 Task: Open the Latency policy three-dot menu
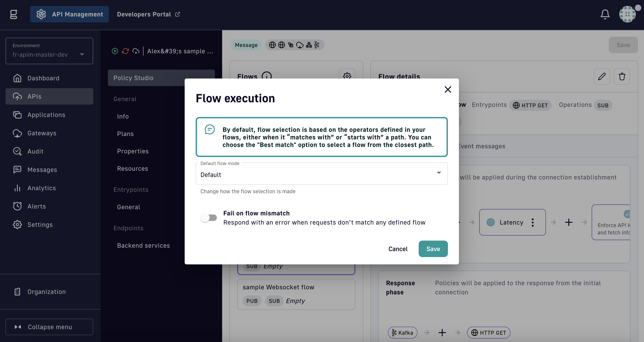coord(532,222)
